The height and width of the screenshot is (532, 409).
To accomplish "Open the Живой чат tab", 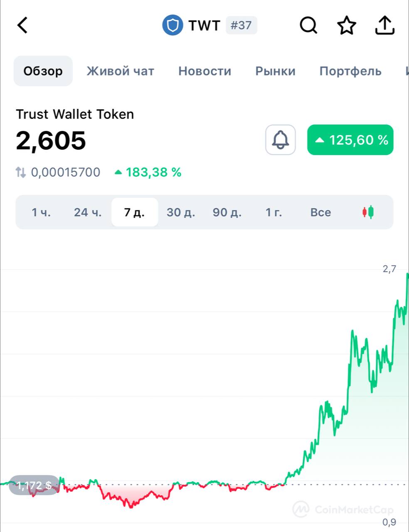I will 120,71.
